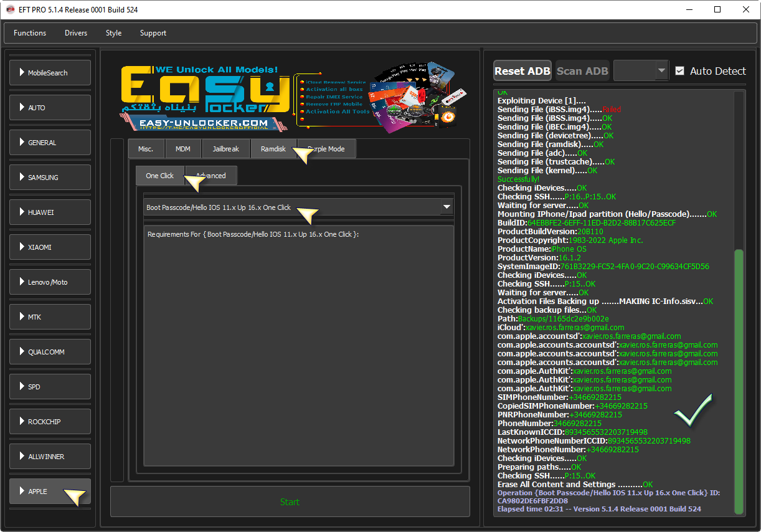This screenshot has height=532, width=761.
Task: Expand the MobileSearch sidebar section
Action: [x=50, y=73]
